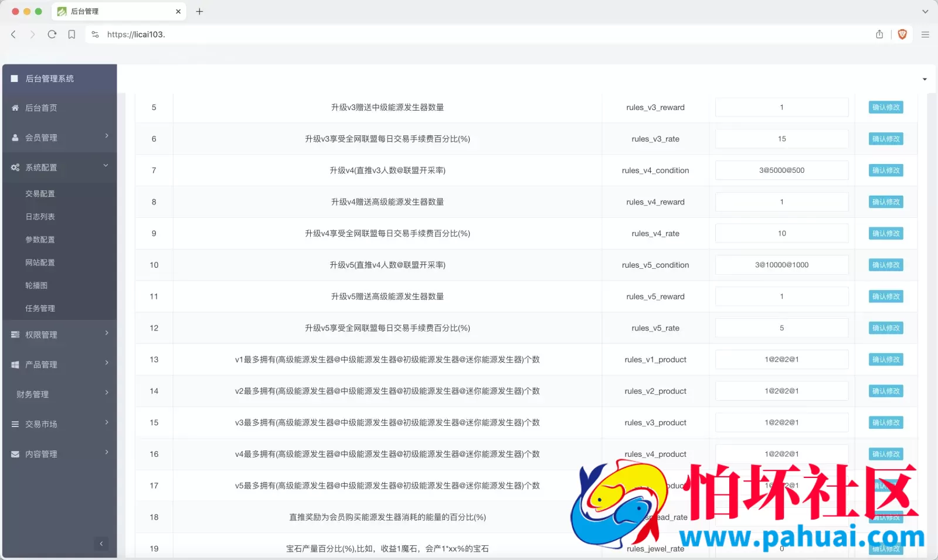Reload the page with the refresh icon
The image size is (938, 560).
(x=52, y=35)
